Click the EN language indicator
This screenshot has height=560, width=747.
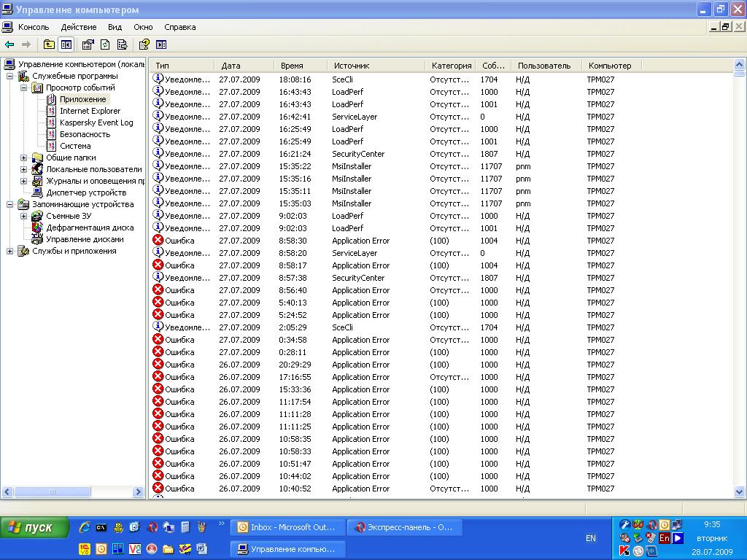coord(591,538)
